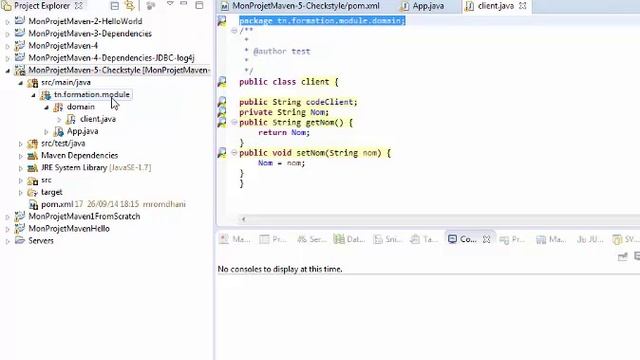Open the Data Source Explorer tab
The image size is (640, 360).
click(349, 239)
